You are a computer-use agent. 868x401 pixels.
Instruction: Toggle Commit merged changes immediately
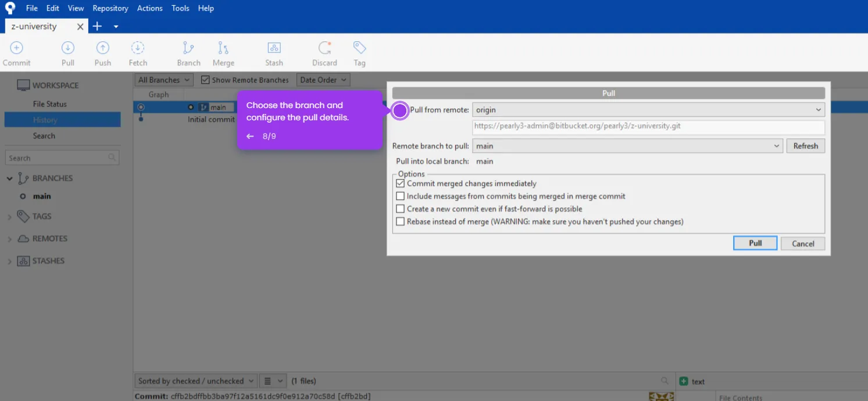point(400,183)
